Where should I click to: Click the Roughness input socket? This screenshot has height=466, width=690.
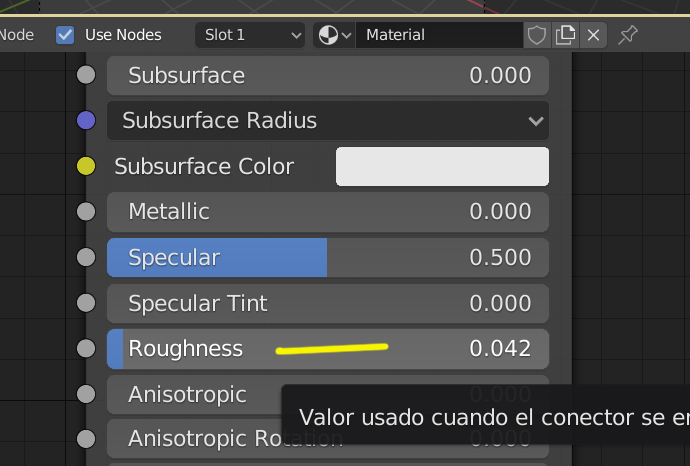pyautogui.click(x=86, y=348)
